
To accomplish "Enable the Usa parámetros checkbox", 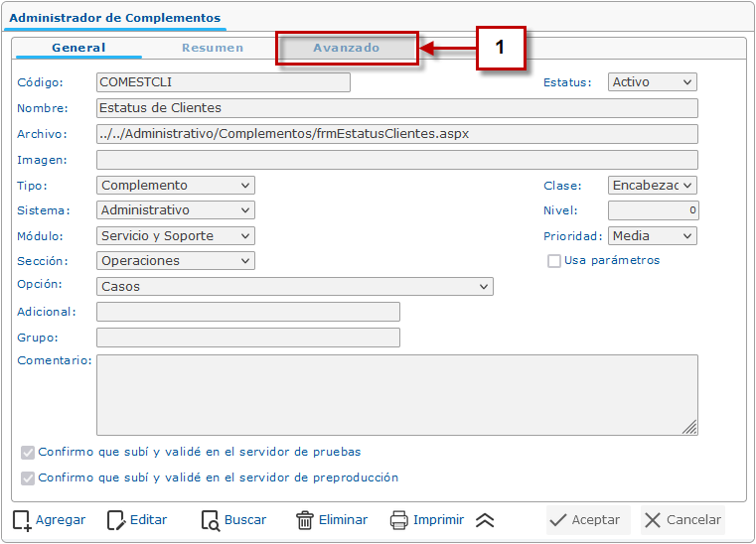I will 554,261.
